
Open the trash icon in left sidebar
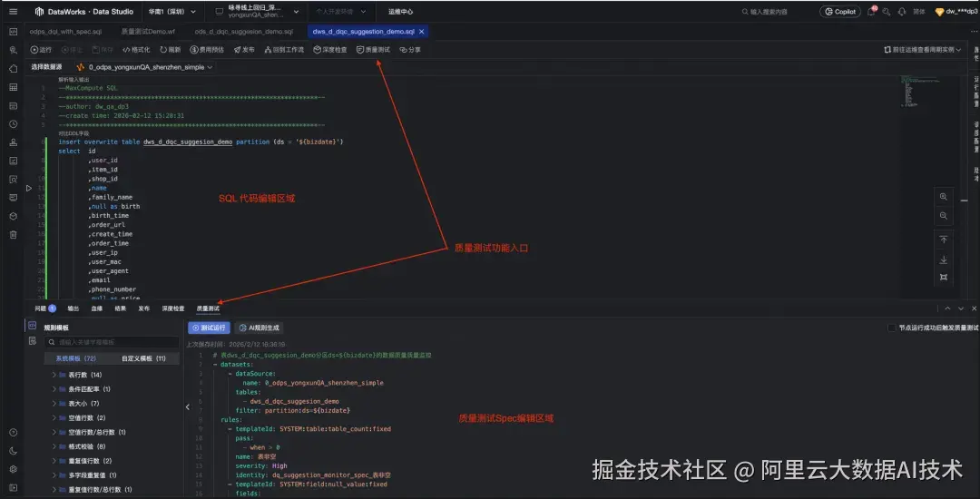(x=13, y=235)
